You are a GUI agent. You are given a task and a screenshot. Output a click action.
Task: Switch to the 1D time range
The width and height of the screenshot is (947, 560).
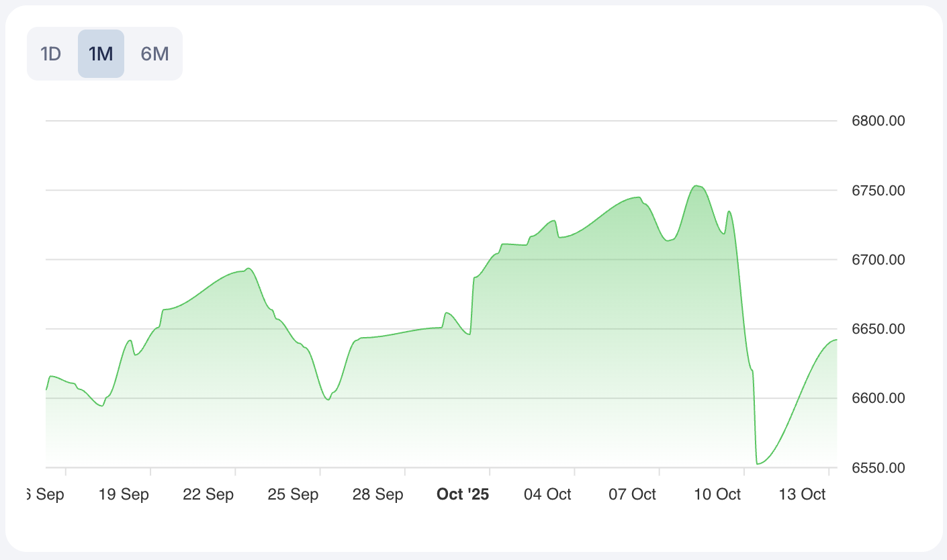coord(51,54)
